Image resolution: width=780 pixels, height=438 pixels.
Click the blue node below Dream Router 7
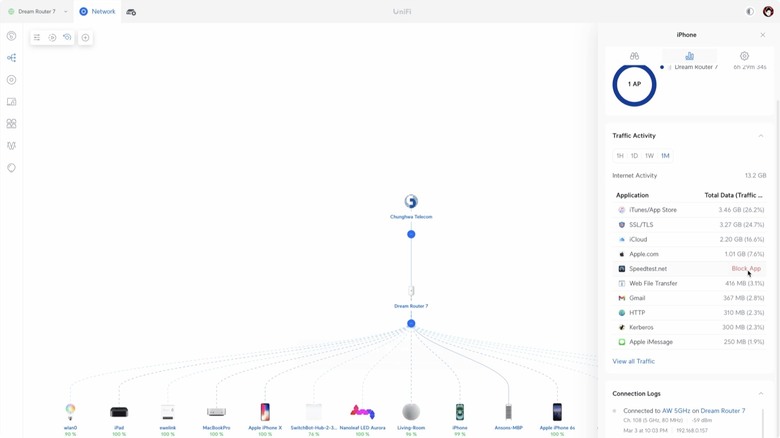411,324
